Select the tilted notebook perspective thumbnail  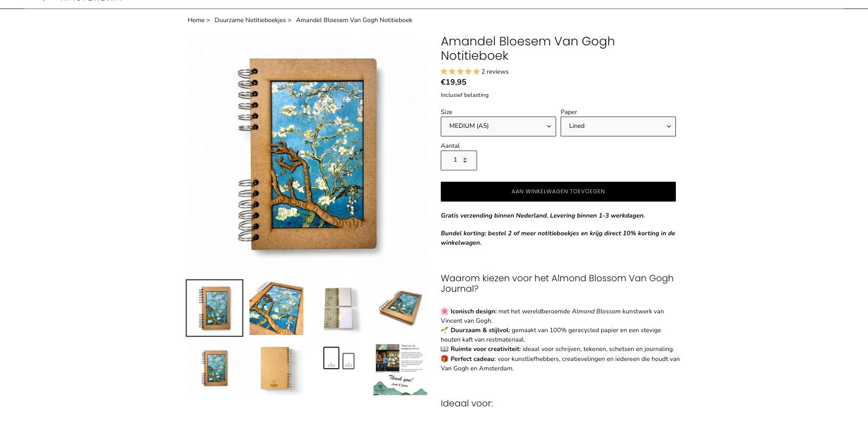click(400, 308)
